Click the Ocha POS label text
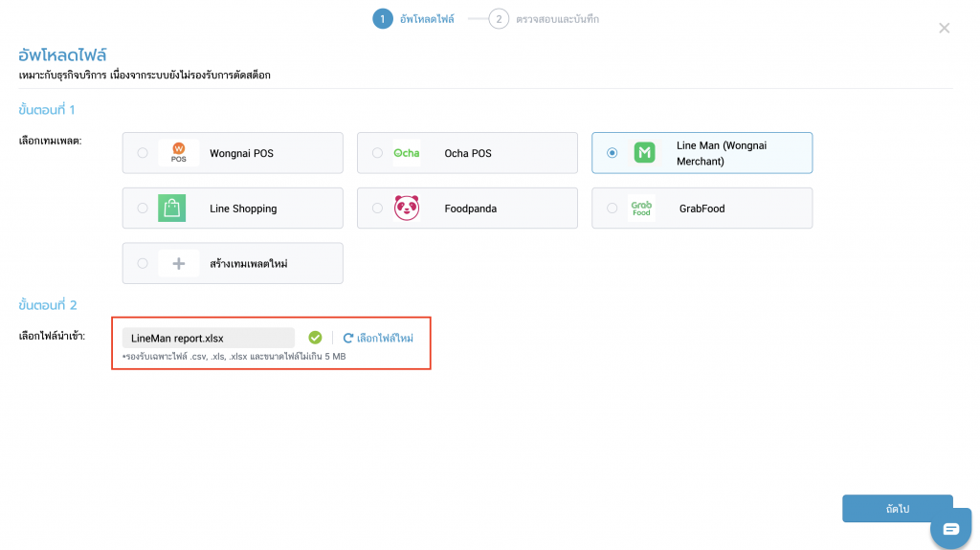Screen dimensions: 980x550 point(468,153)
